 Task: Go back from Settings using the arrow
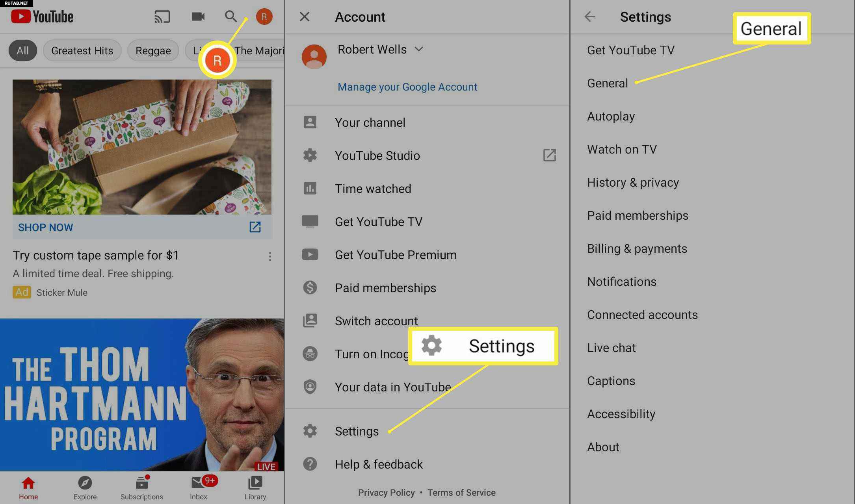point(590,17)
